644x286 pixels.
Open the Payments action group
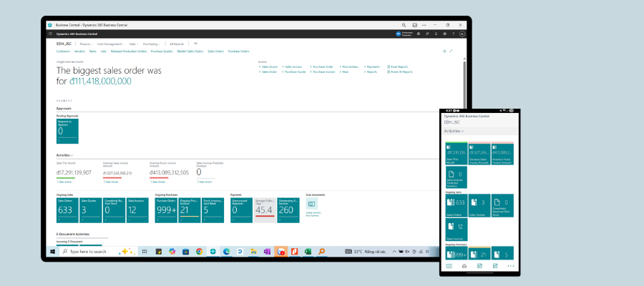(371, 66)
